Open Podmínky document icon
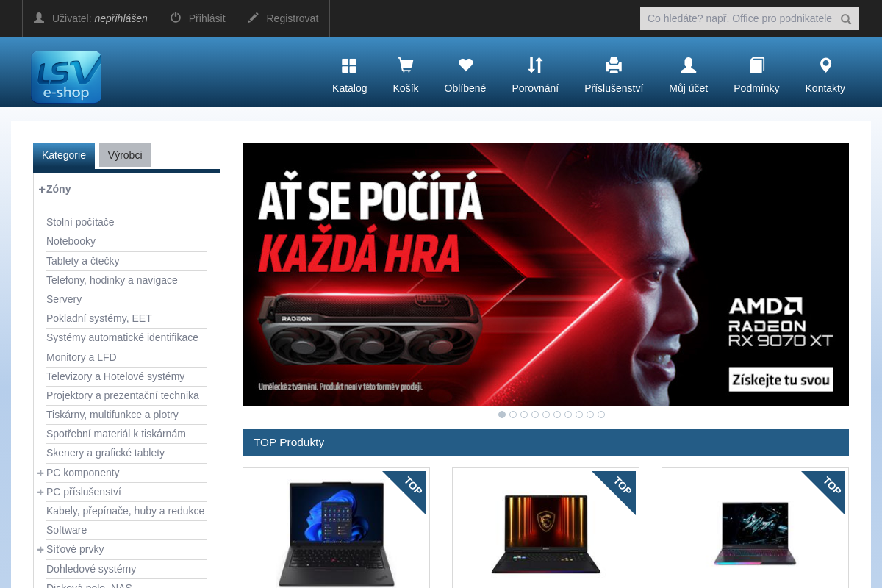The image size is (882, 588). (x=757, y=65)
